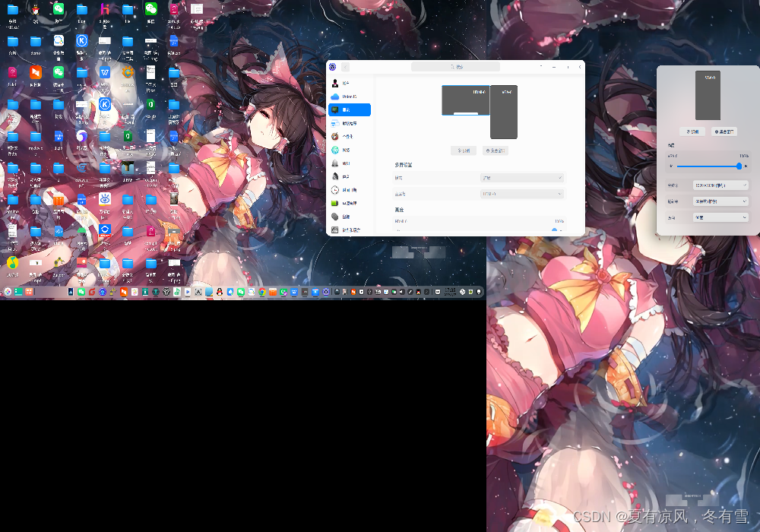
Task: Open Notifications section with bell icon
Action: point(350,163)
